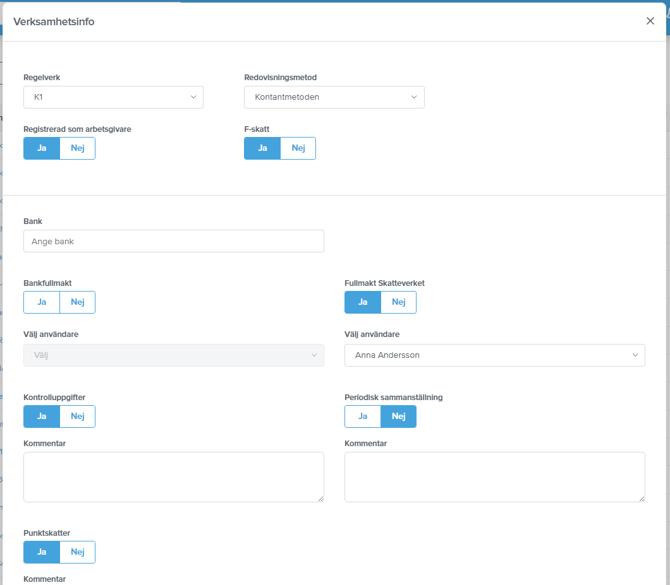670x585 pixels.
Task: Set Kontrolluppgifter to Nej
Action: [x=77, y=416]
